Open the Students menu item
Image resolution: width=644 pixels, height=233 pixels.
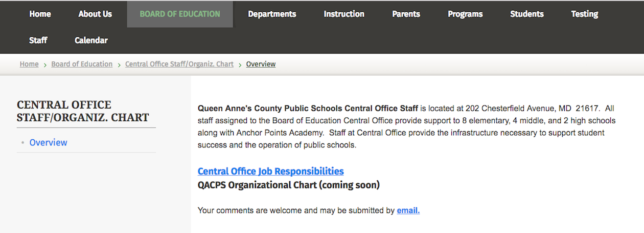(x=526, y=14)
